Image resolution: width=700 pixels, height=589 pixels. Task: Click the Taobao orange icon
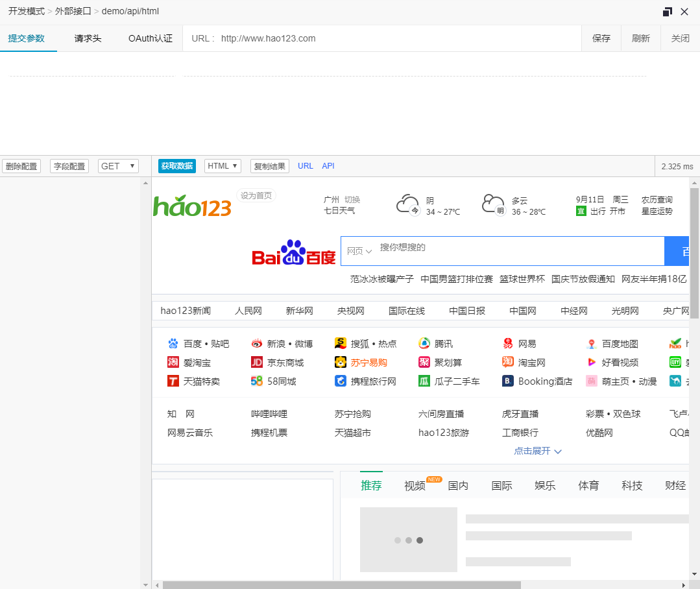pyautogui.click(x=507, y=362)
